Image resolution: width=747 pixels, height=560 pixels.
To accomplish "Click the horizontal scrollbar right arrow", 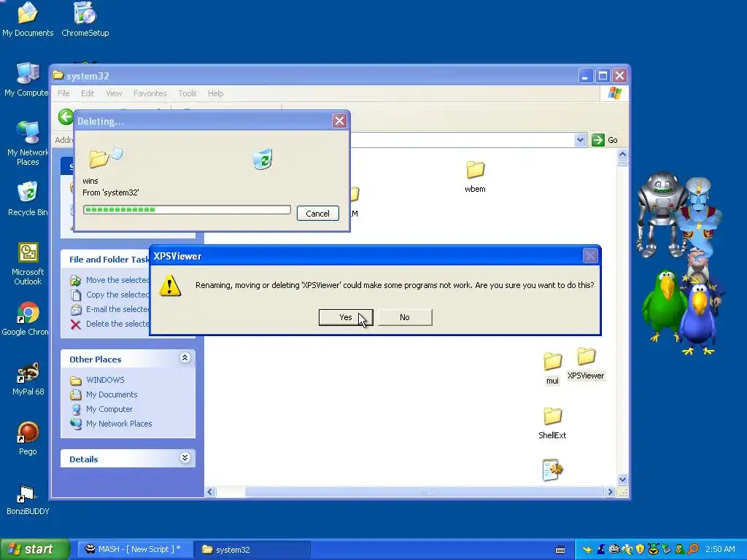I will [611, 492].
